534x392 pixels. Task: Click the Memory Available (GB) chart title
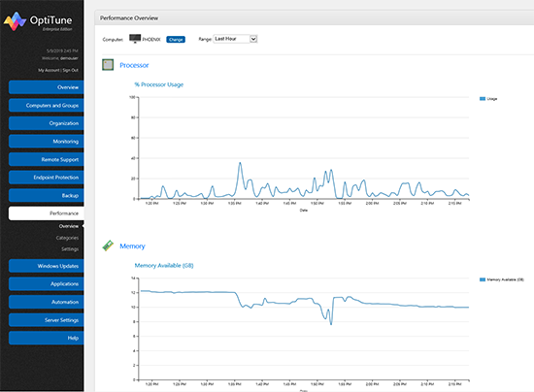pyautogui.click(x=164, y=266)
